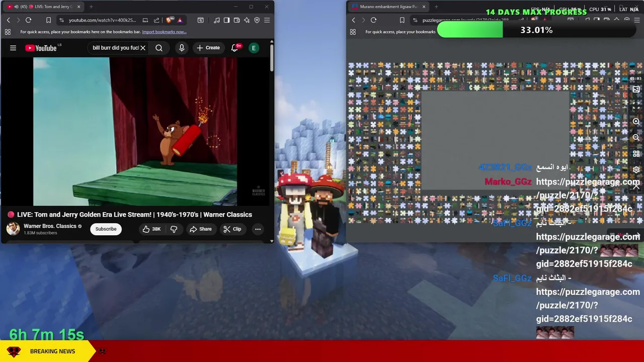Click the YouTube address bar URL

pos(102,20)
